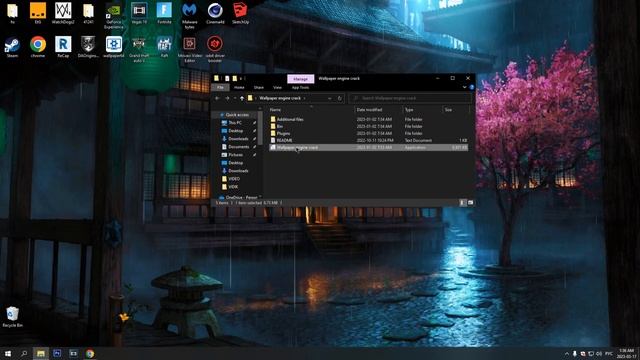Open the File Explorer taskbar button

coord(40,353)
